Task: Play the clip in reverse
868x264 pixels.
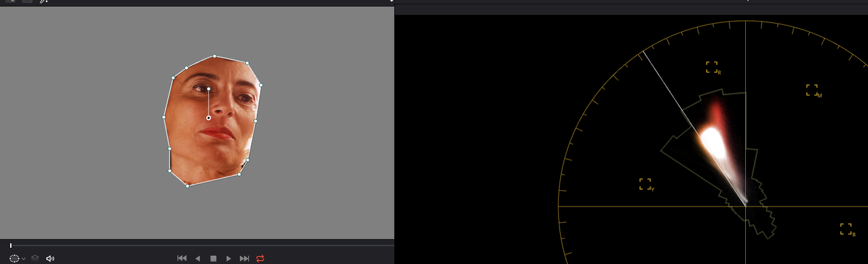Action: (197, 258)
